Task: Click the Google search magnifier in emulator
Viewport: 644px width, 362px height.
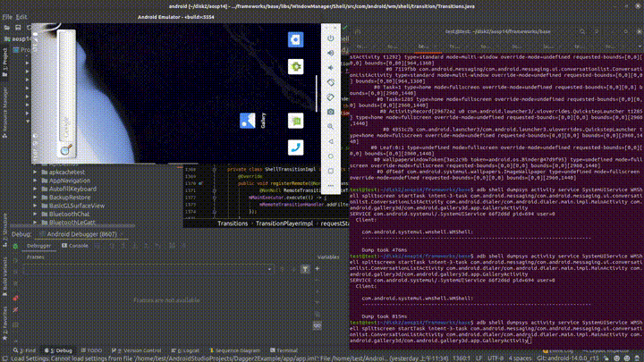Action: pyautogui.click(x=66, y=149)
